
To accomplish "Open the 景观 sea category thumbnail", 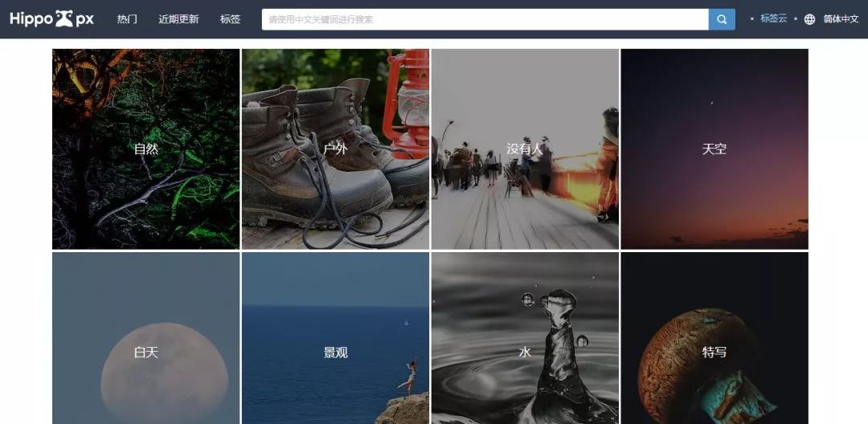I will (x=335, y=338).
